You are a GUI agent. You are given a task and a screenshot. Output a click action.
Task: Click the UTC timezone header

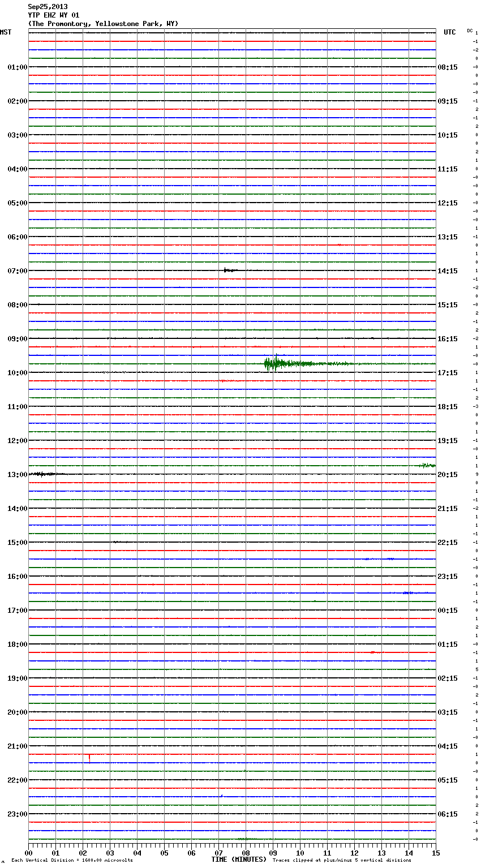pyautogui.click(x=450, y=32)
